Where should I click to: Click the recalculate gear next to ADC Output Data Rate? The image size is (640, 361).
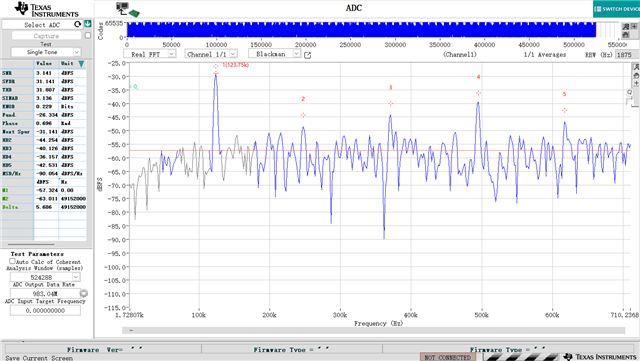click(84, 294)
